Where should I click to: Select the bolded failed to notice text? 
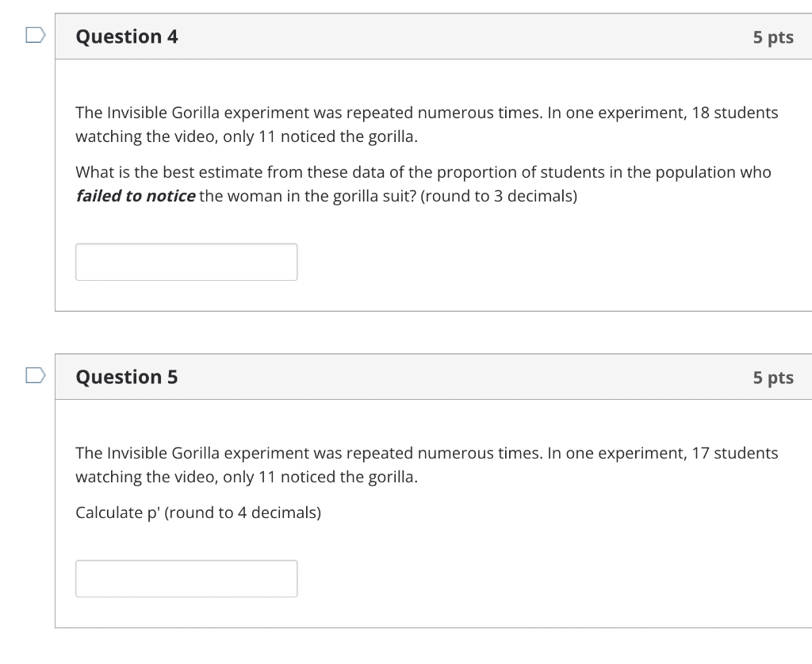point(134,195)
